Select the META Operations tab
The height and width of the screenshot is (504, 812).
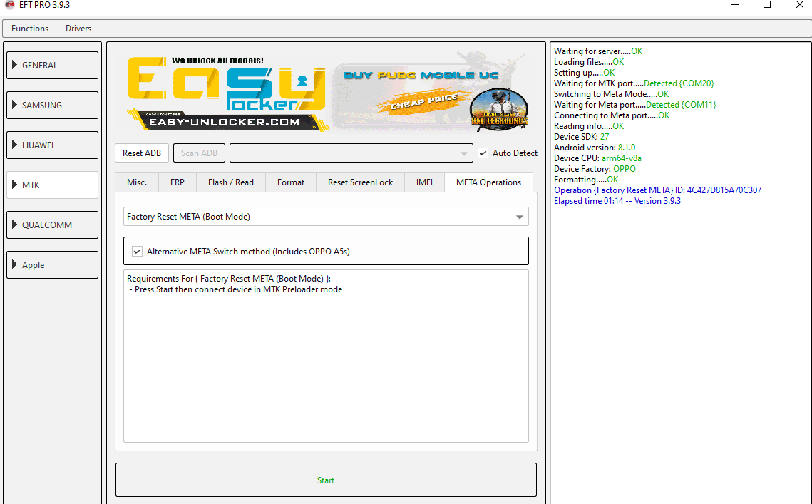(488, 182)
